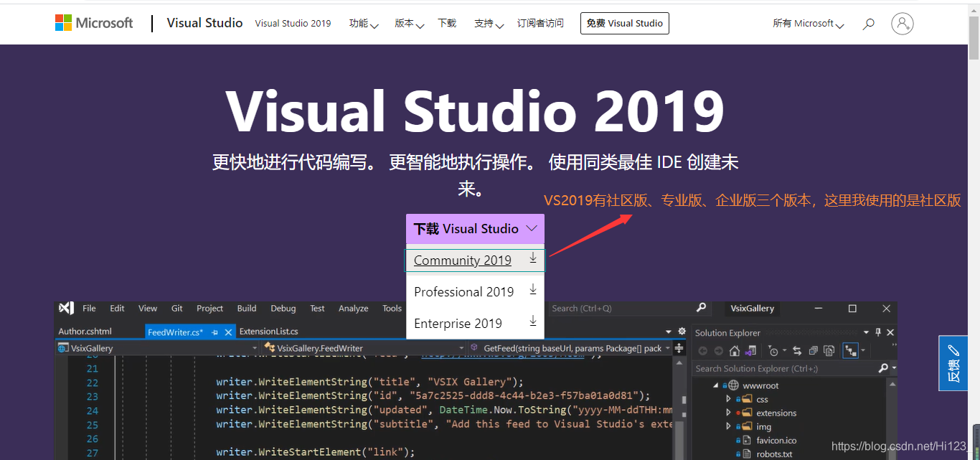
Task: Collapse the wwwroot tree node
Action: (715, 385)
